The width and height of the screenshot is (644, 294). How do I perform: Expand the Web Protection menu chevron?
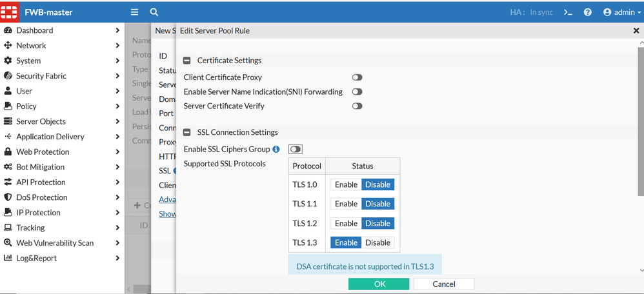pos(117,152)
